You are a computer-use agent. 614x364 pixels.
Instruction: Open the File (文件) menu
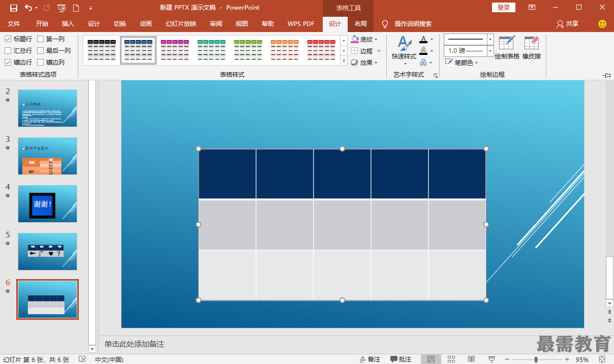(14, 24)
